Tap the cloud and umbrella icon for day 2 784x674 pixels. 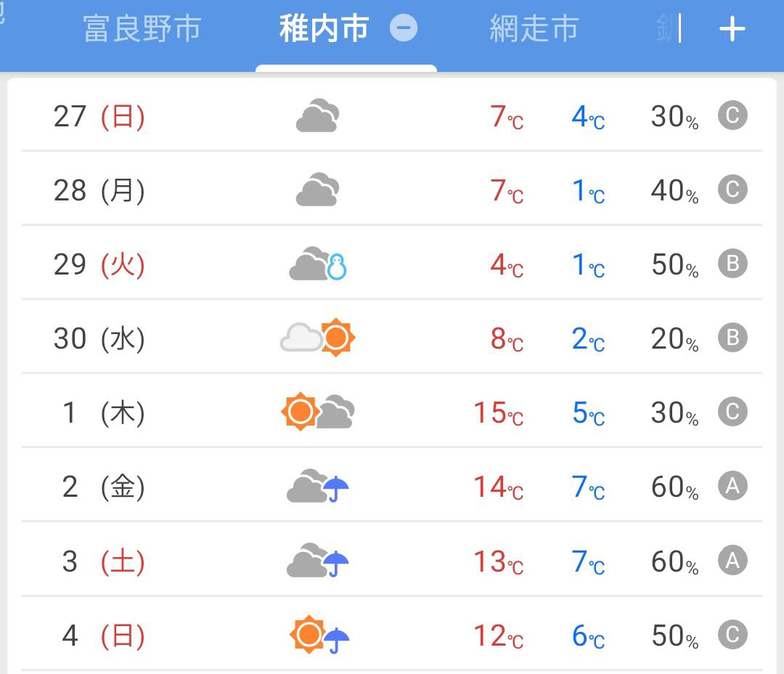click(317, 486)
